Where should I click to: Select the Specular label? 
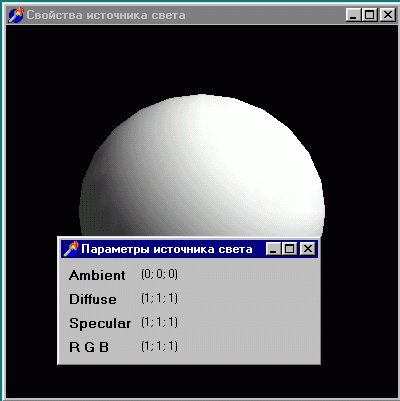(x=100, y=324)
